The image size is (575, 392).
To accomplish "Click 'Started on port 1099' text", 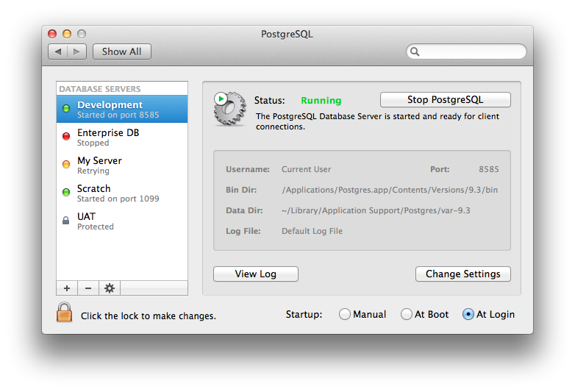I will point(118,199).
